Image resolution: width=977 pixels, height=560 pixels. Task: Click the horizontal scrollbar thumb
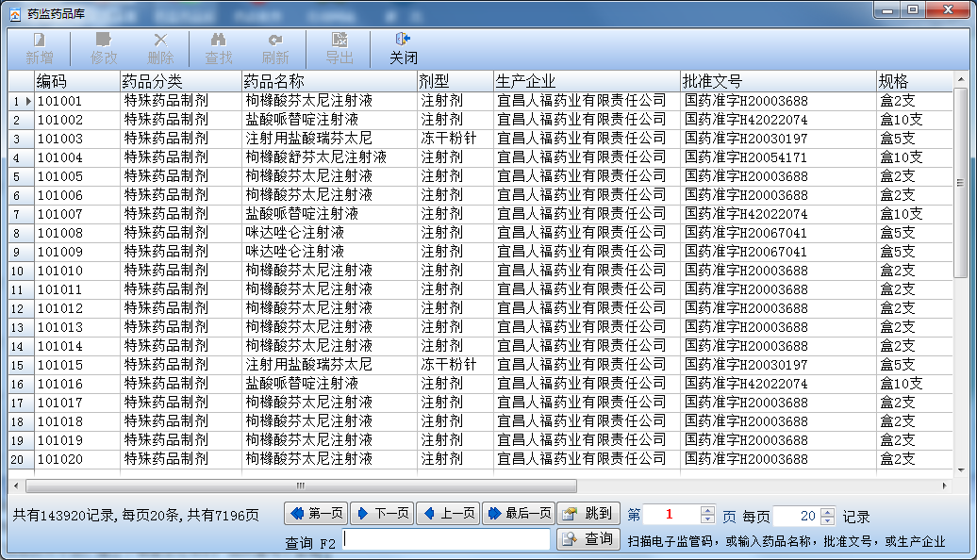[301, 486]
